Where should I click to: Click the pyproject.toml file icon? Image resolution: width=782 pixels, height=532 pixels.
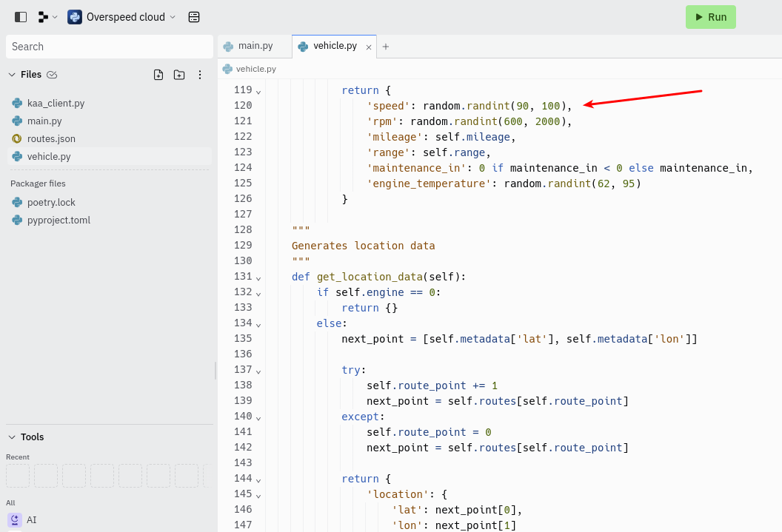click(17, 220)
